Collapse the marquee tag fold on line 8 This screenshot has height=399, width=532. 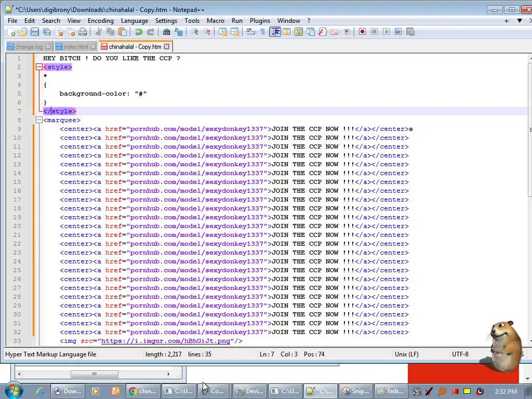point(39,120)
